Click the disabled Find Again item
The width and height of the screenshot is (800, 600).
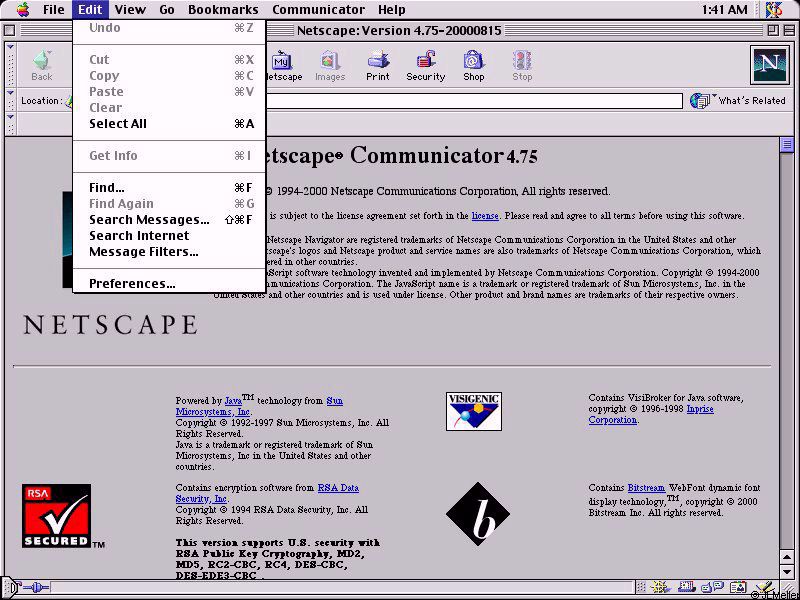click(x=169, y=204)
